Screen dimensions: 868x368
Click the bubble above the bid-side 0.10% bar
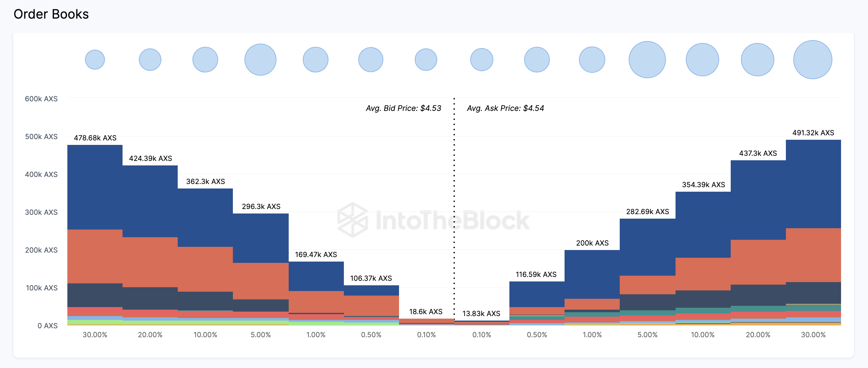click(x=426, y=60)
